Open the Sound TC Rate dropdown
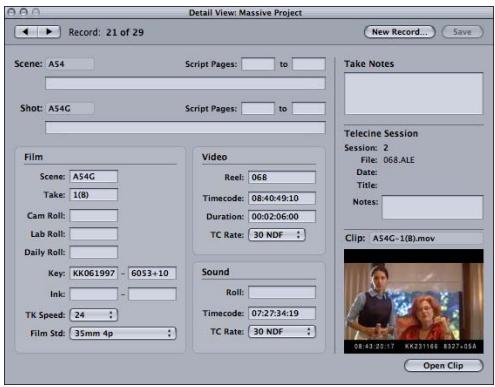Image resolution: width=495 pixels, height=387 pixels. click(282, 332)
